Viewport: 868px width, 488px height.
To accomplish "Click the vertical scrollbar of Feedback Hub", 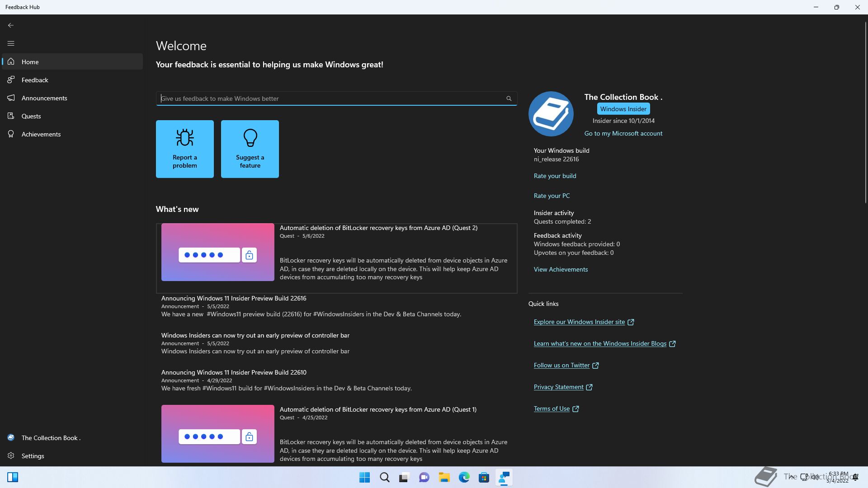I will 865,112.
